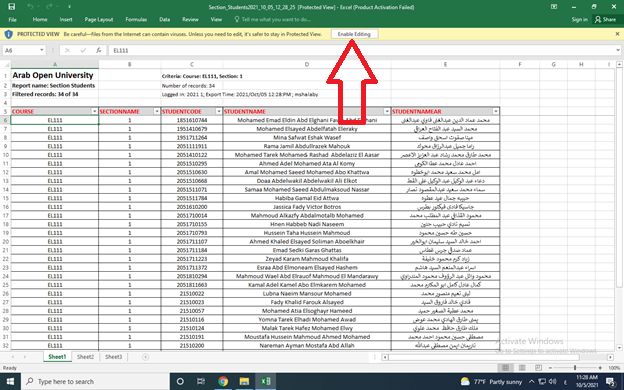Open the Formulas ribbon tab
624x390 pixels.
point(136,19)
